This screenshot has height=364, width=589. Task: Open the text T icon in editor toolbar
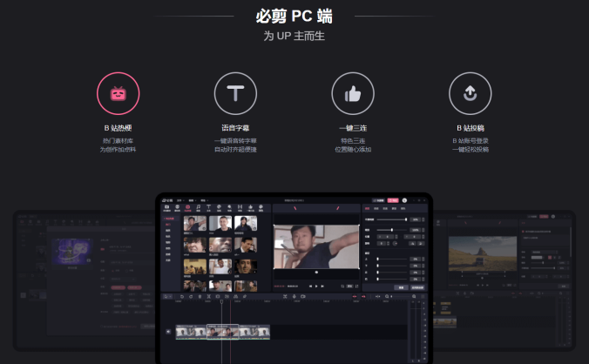click(208, 208)
